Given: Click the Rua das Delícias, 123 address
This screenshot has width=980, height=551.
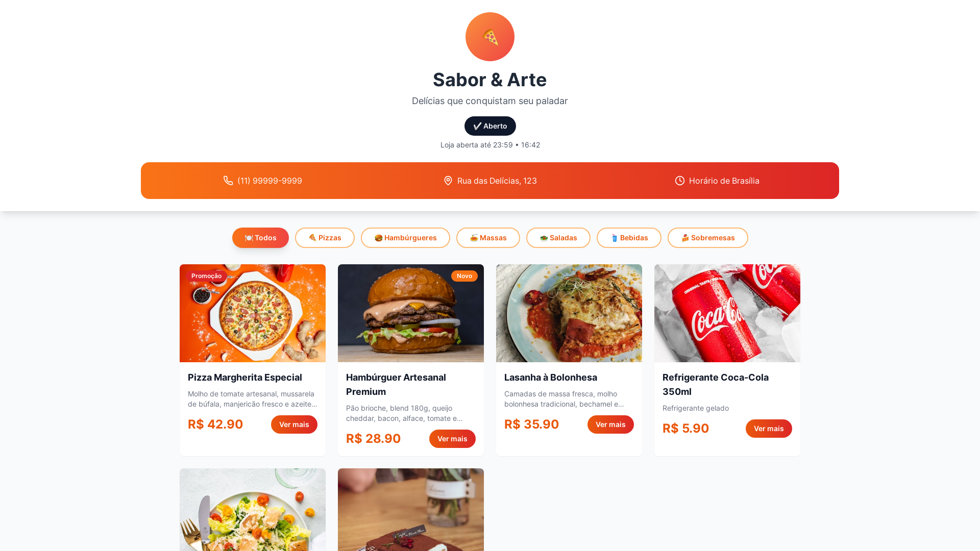Looking at the screenshot, I should click(497, 181).
